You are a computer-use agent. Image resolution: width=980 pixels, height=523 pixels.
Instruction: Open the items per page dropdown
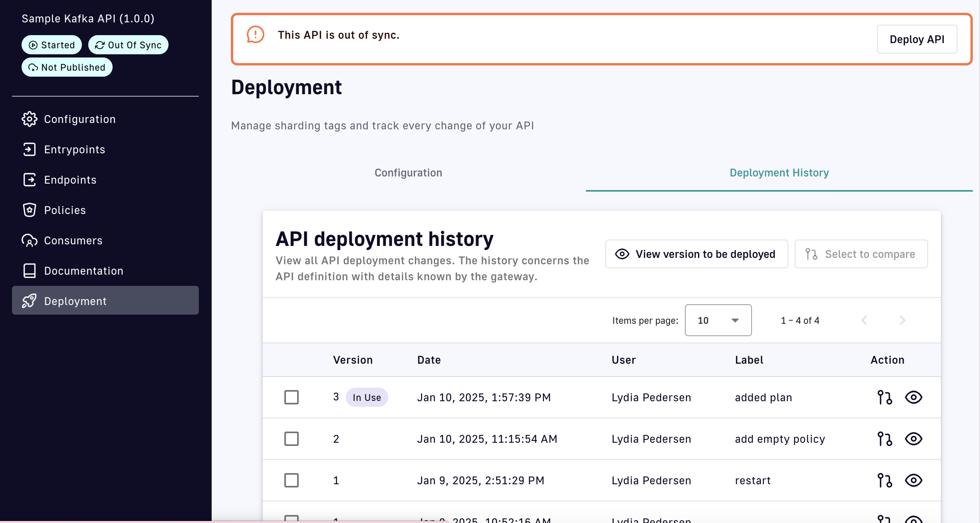tap(718, 320)
